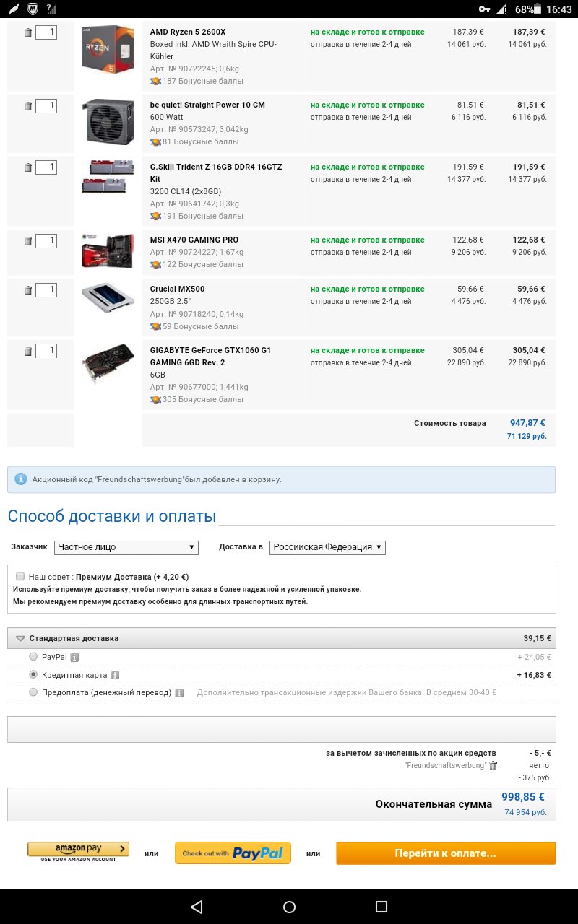
Task: Edit quantity field for GTX1060
Action: tap(46, 351)
